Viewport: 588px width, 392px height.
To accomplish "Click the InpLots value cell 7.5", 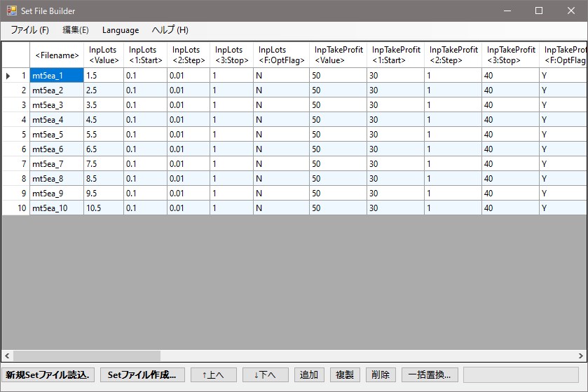I will [x=104, y=164].
